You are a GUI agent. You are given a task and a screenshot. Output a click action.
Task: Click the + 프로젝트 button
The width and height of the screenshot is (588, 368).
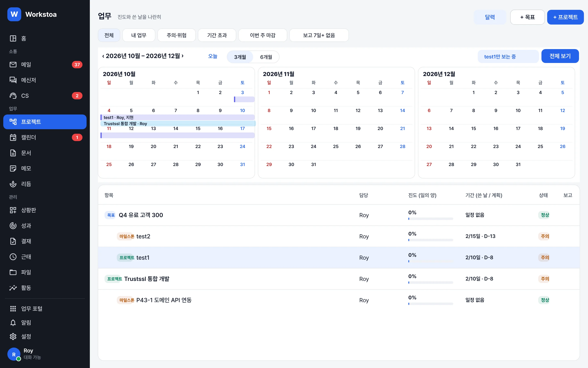[565, 17]
